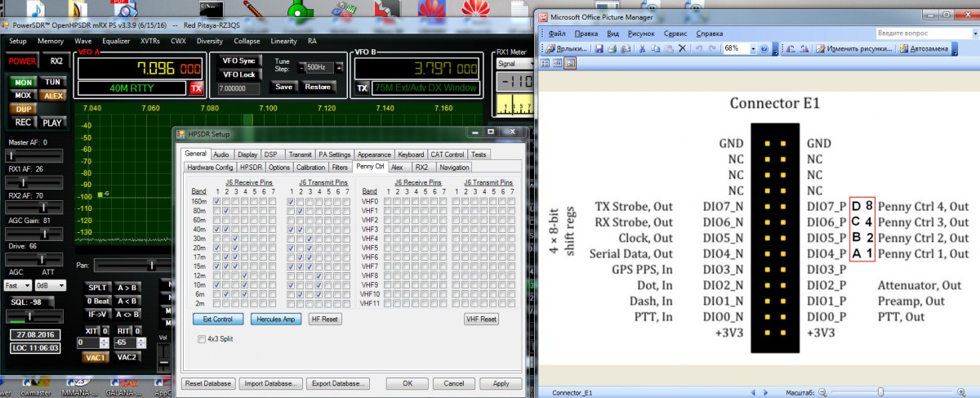Click Export Database button

(340, 383)
